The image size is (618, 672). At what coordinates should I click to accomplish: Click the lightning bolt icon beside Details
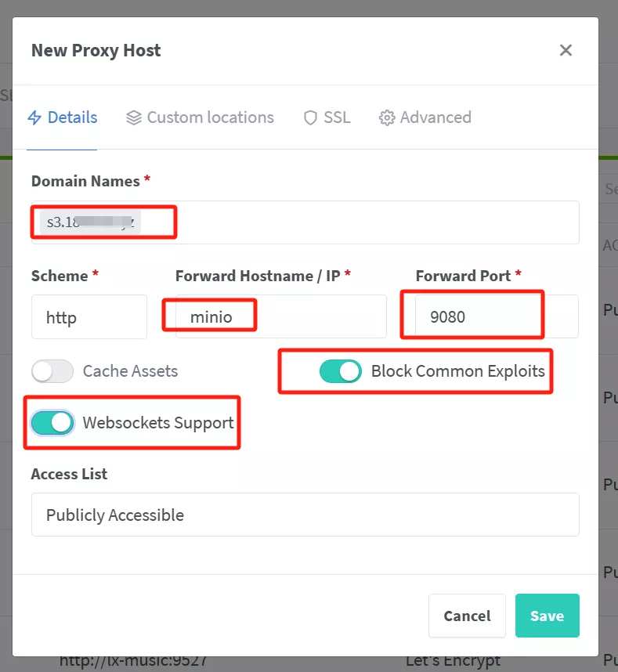click(x=34, y=117)
